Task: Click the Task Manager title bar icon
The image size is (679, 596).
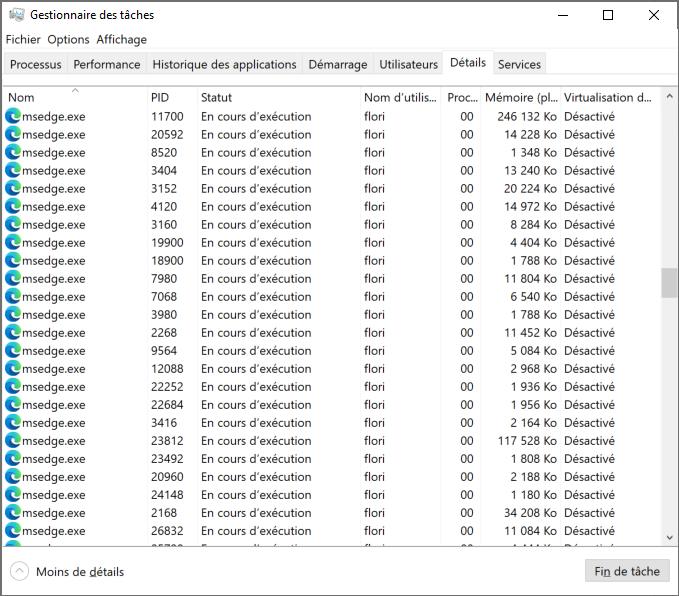Action: click(16, 15)
